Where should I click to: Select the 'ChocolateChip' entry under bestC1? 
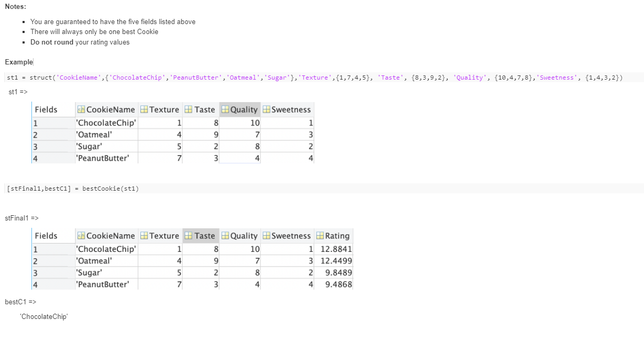pos(43,316)
